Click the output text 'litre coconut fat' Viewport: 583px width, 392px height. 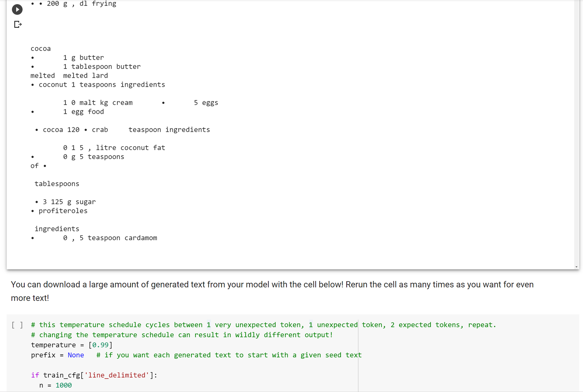tap(130, 148)
